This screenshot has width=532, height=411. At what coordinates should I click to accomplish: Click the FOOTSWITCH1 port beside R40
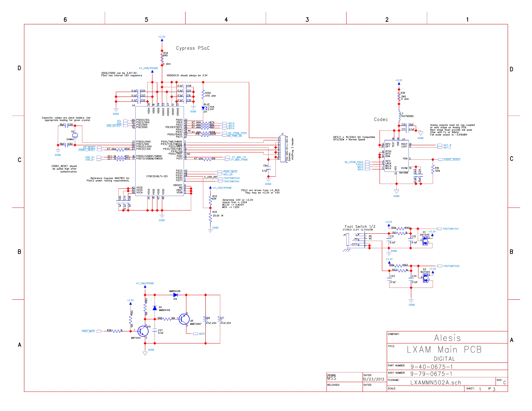439,229
